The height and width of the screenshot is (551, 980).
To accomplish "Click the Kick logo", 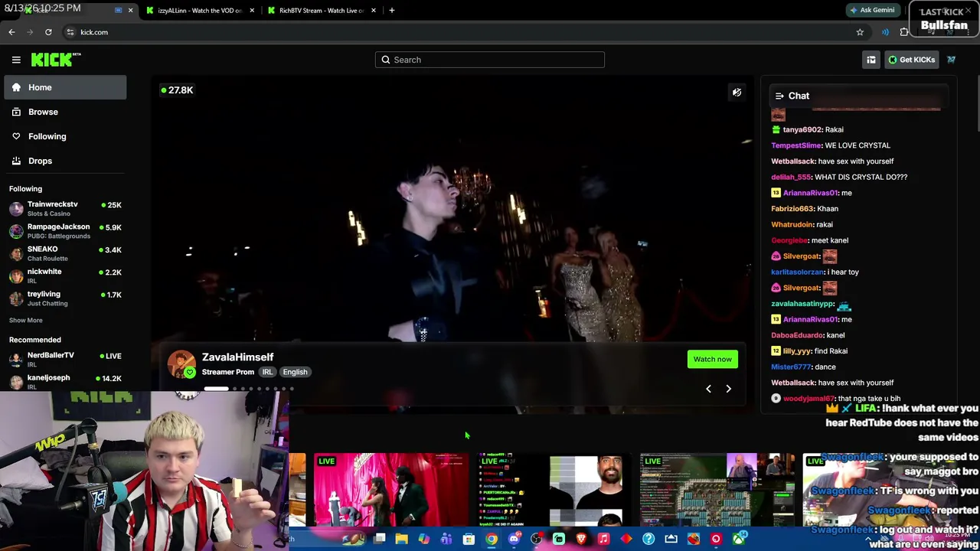I will click(x=56, y=60).
